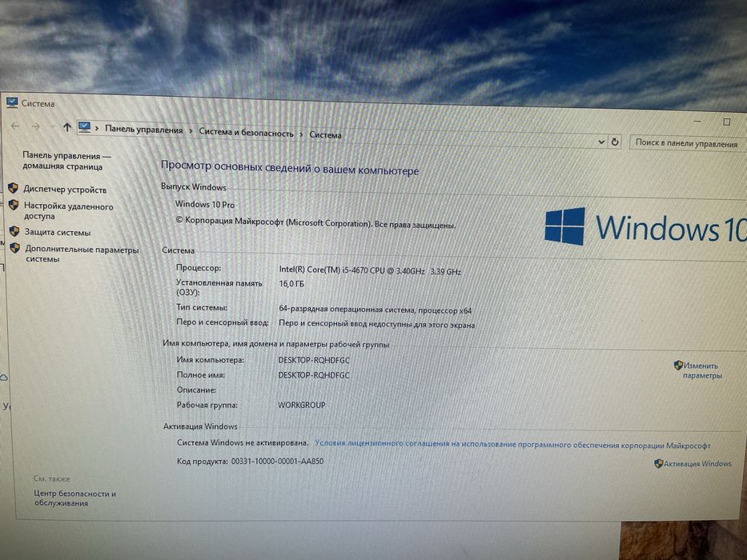
Task: Click the Система breadcrumb item
Action: coord(325,134)
